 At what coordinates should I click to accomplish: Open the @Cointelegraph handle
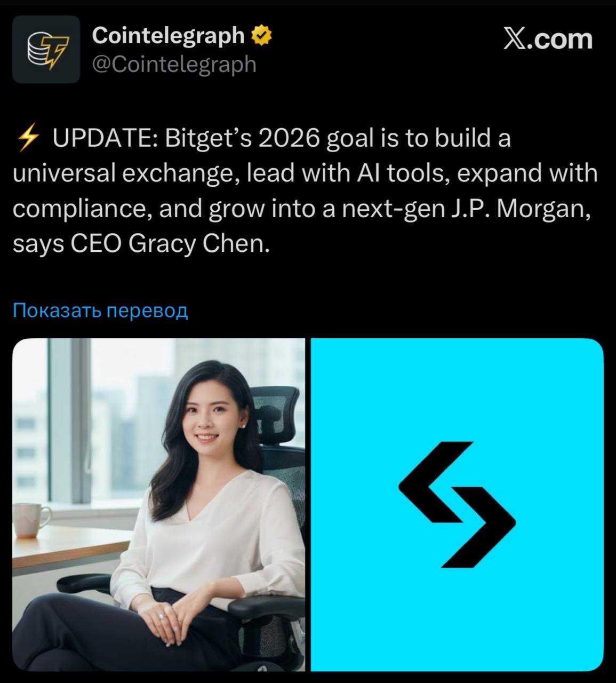click(174, 65)
